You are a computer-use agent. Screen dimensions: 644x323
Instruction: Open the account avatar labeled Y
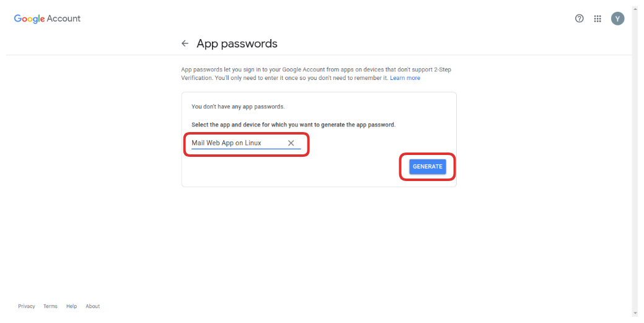tap(617, 19)
